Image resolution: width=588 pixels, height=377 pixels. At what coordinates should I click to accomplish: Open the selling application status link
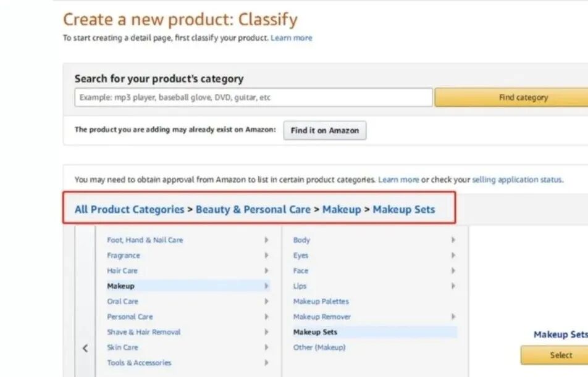(517, 180)
